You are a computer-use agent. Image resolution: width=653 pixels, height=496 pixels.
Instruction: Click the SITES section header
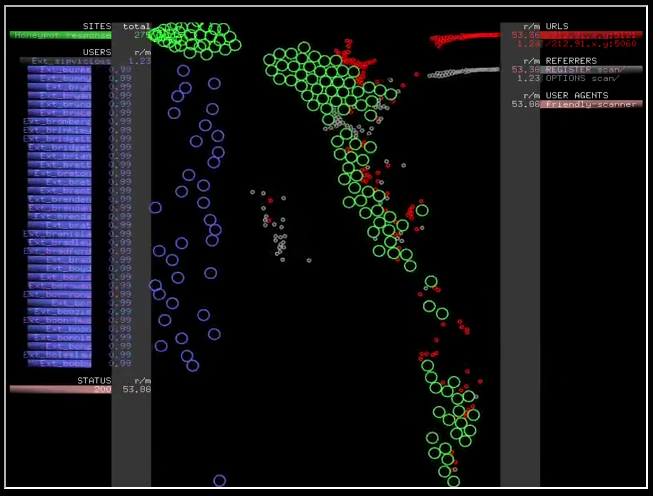tap(97, 26)
